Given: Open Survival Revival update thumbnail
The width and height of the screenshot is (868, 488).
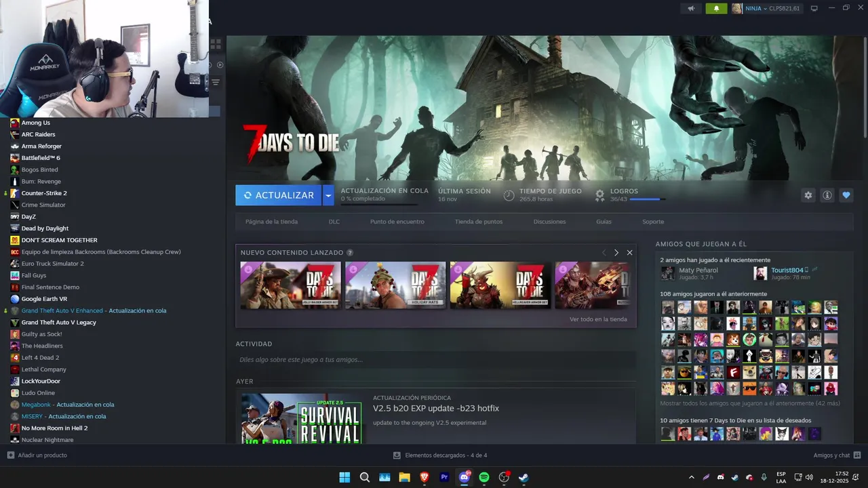Looking at the screenshot, I should pyautogui.click(x=302, y=418).
